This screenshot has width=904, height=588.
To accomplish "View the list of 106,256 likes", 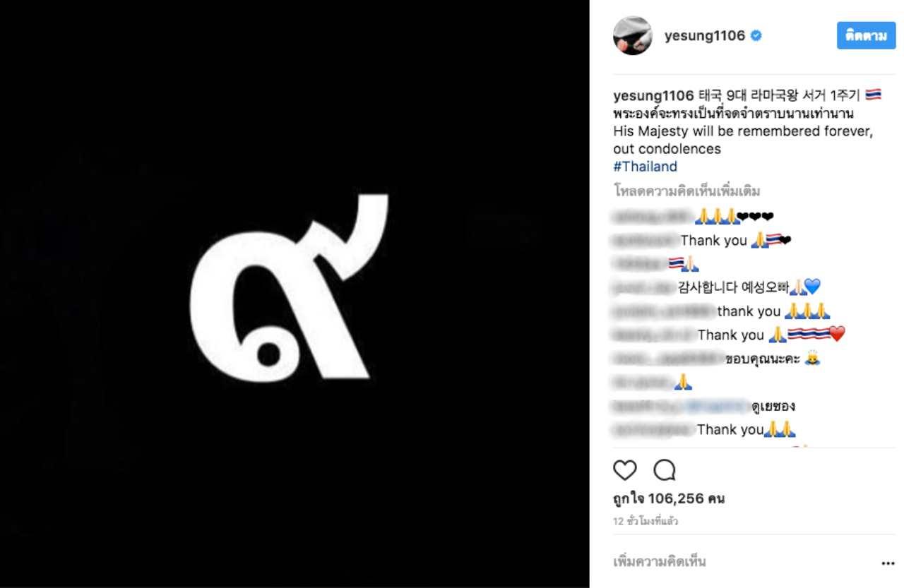I will click(x=668, y=498).
